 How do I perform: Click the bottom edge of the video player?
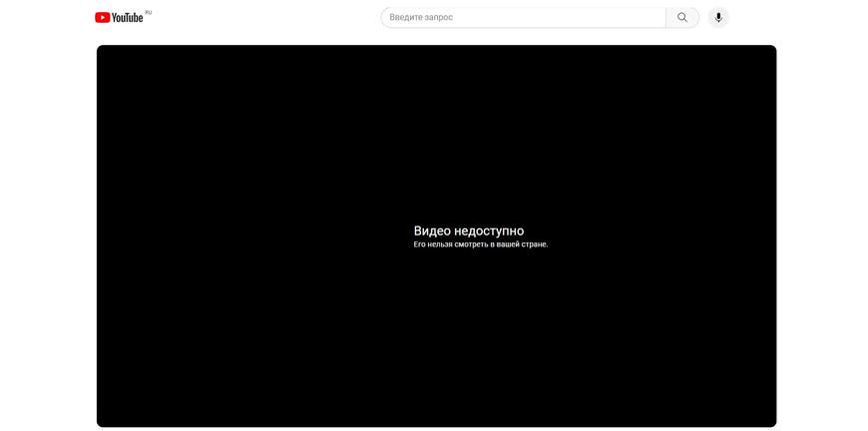[x=436, y=425]
